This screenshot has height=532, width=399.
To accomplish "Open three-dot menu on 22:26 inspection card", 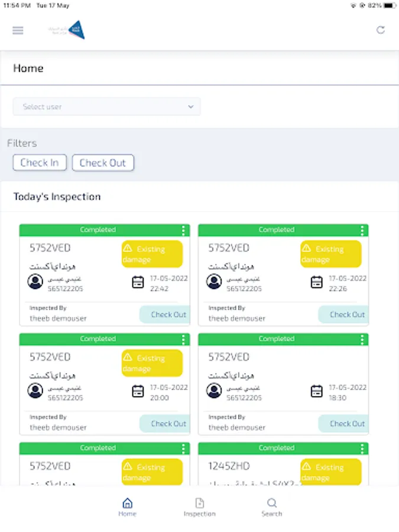I will (x=362, y=231).
